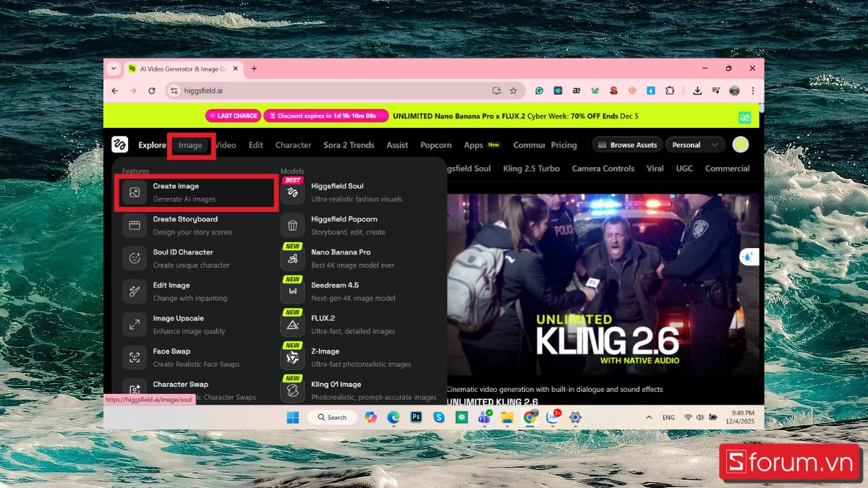Select the Nano Banana Pro model icon
The width and height of the screenshot is (868, 488).
[x=292, y=258]
